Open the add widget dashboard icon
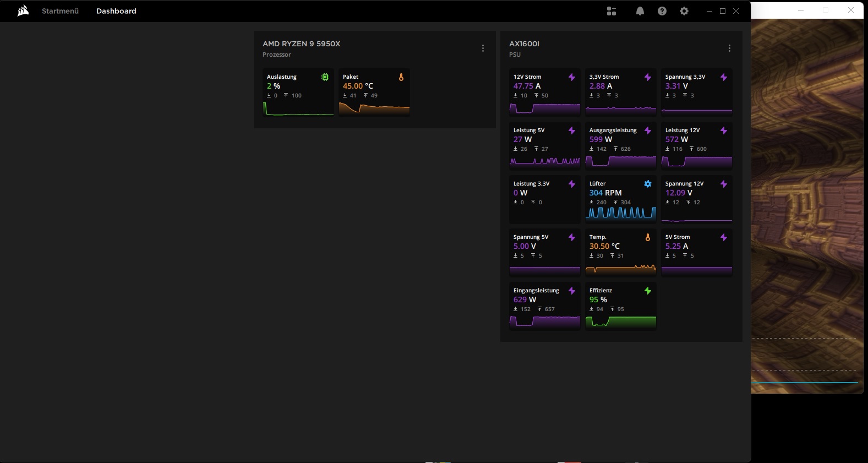 [612, 11]
